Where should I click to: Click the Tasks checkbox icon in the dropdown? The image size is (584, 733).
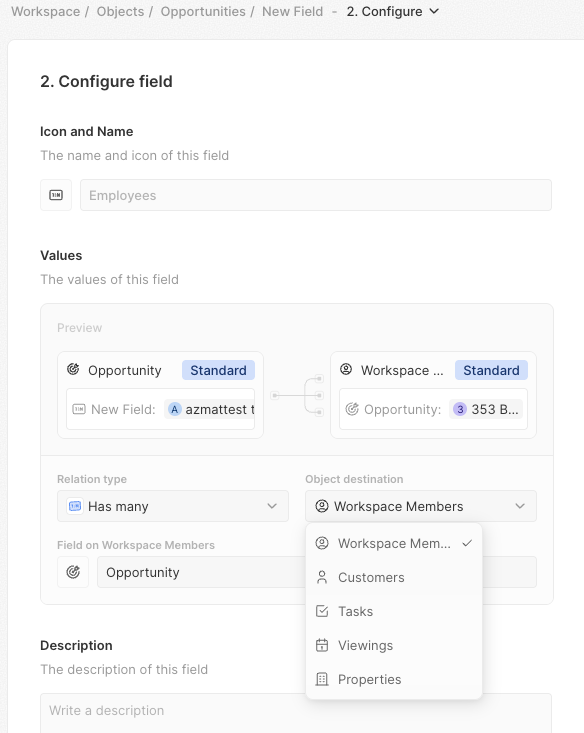pyautogui.click(x=322, y=611)
